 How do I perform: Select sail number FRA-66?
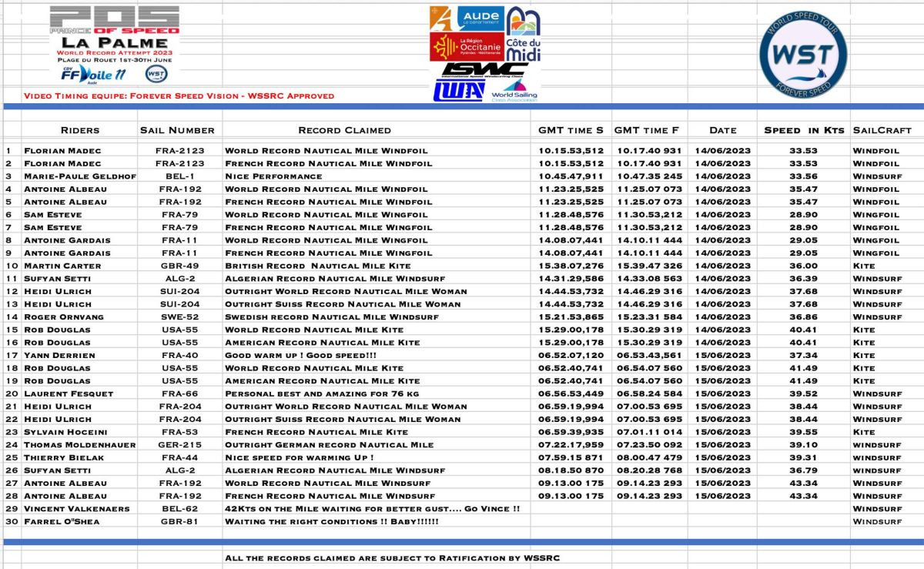[x=179, y=394]
